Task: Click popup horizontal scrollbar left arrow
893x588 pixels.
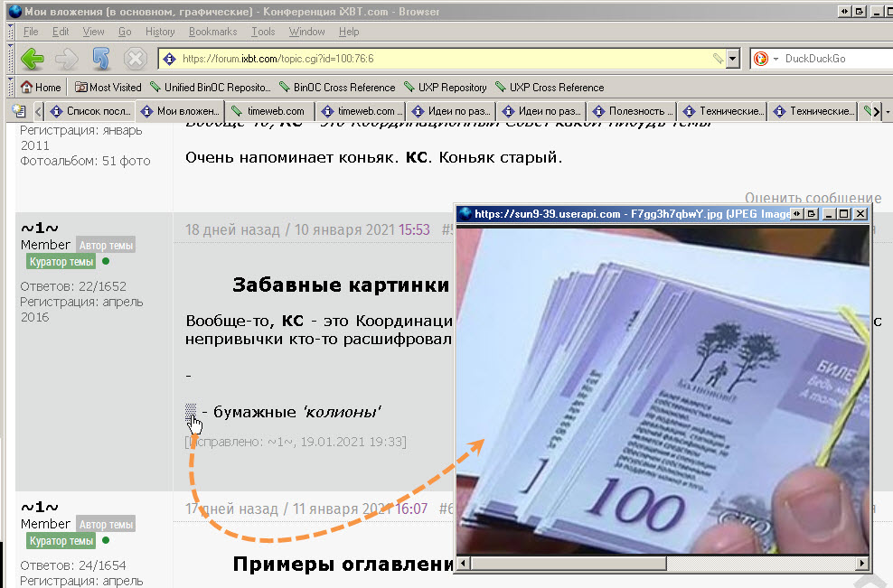Action: [x=464, y=564]
